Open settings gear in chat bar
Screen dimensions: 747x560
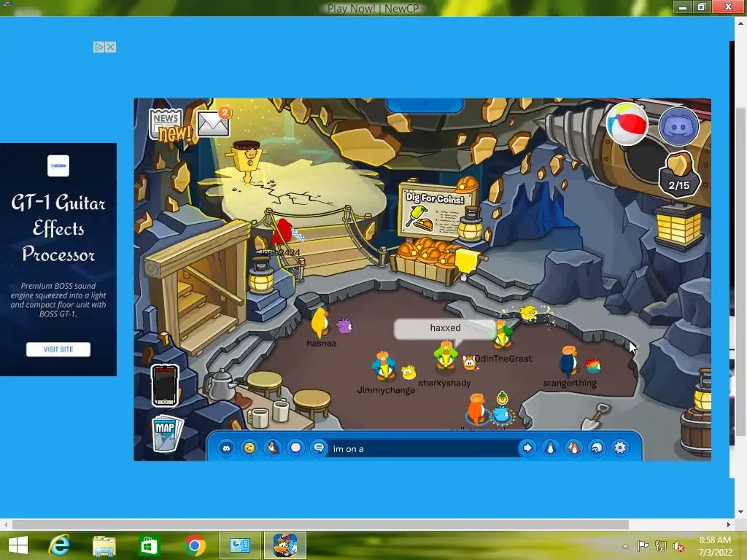tap(620, 448)
